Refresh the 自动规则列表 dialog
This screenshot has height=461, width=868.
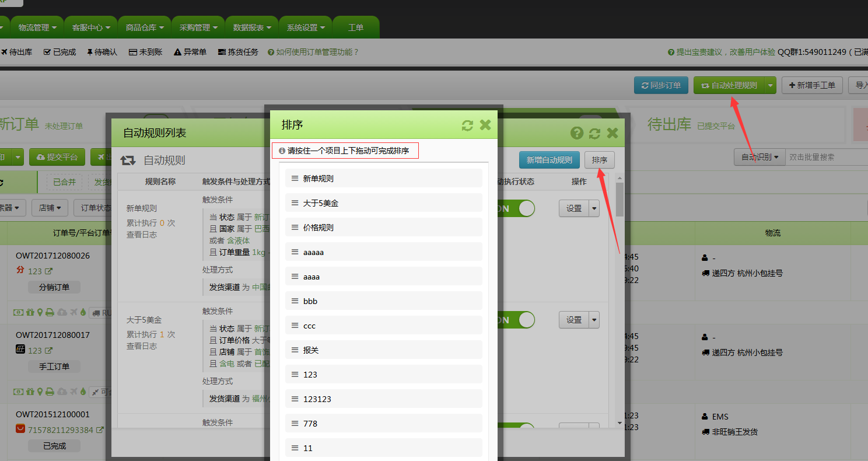[x=594, y=133]
